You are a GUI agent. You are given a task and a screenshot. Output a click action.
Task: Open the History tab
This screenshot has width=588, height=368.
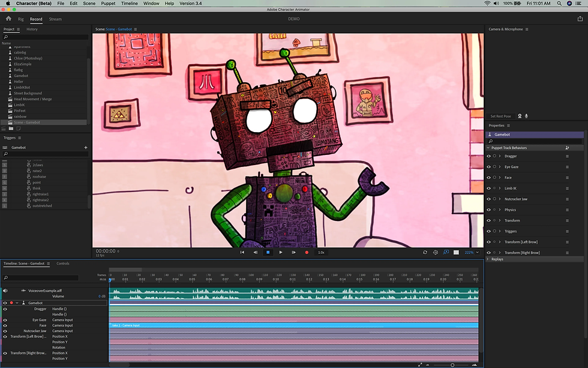coord(32,29)
